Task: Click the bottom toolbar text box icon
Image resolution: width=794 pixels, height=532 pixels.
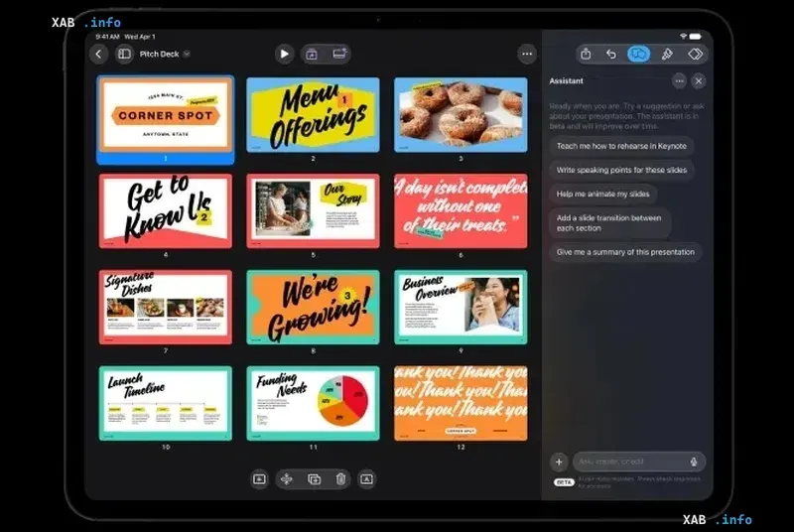Action: click(x=366, y=479)
